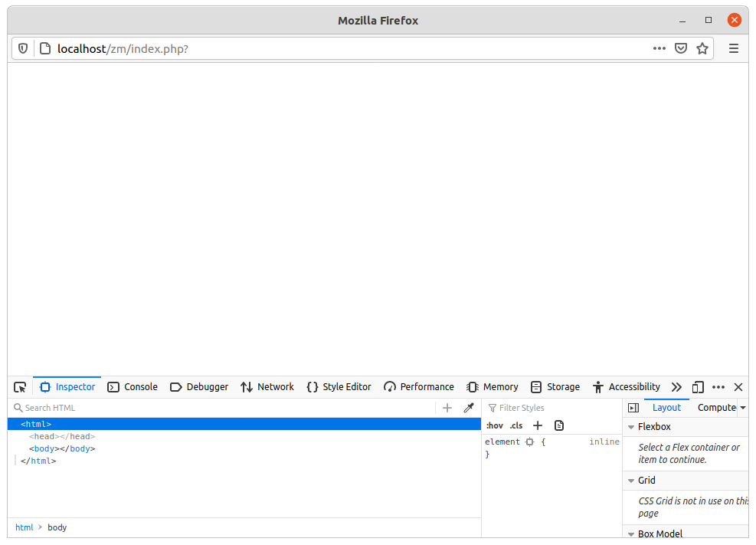Switch to the Inspector tab
The image size is (756, 545).
coord(67,387)
